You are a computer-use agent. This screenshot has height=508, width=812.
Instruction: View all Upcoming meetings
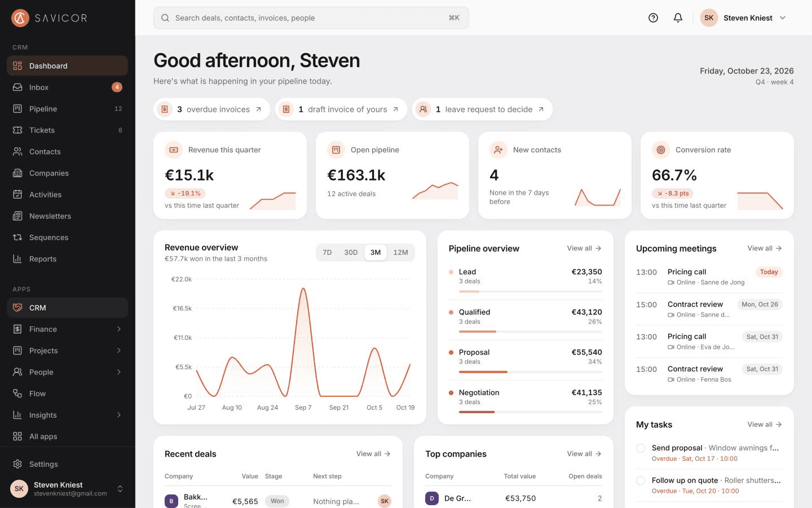(765, 248)
